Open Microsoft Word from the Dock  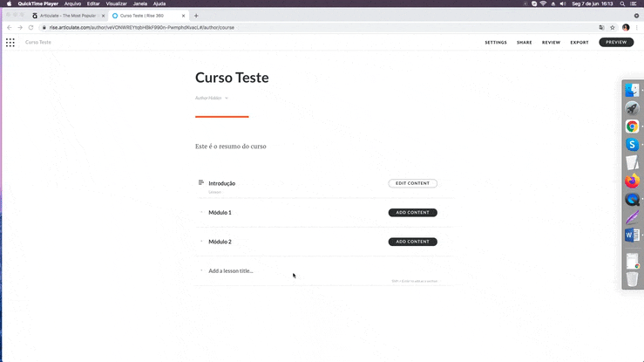pyautogui.click(x=632, y=236)
